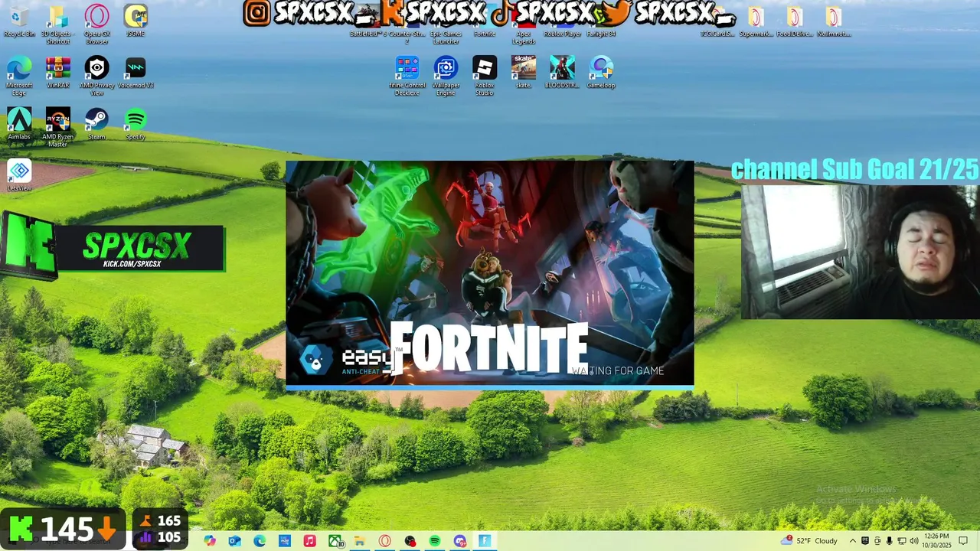Select the Apex Legends shortcut label

pos(524,37)
